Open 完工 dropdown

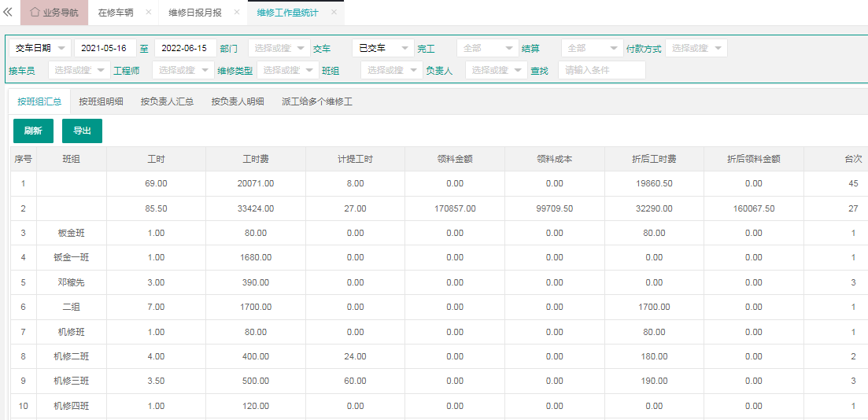pyautogui.click(x=488, y=48)
